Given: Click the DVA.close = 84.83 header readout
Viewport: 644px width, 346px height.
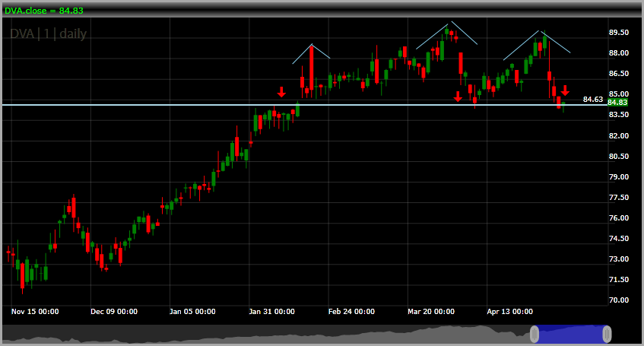Looking at the screenshot, I should point(44,11).
